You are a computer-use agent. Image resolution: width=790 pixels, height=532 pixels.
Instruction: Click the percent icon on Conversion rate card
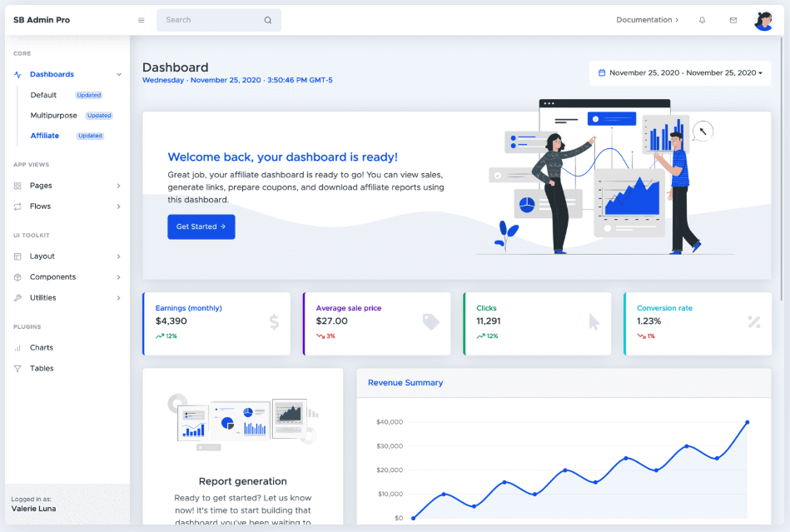[x=753, y=322]
